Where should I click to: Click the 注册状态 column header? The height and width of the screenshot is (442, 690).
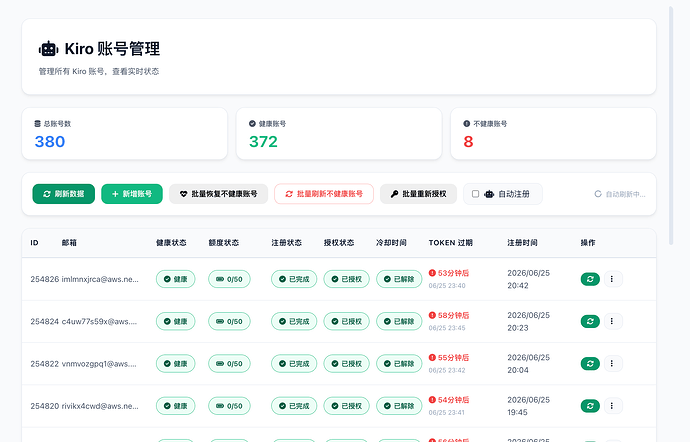pos(286,243)
